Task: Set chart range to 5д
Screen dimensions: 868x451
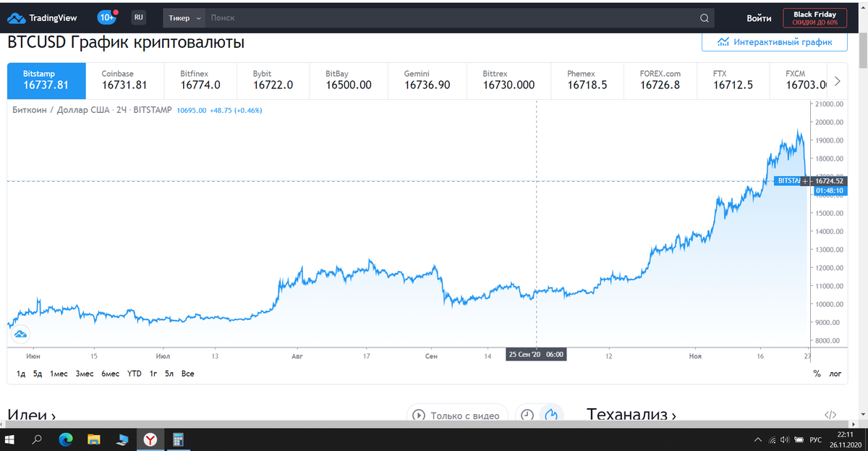Action: coord(38,374)
